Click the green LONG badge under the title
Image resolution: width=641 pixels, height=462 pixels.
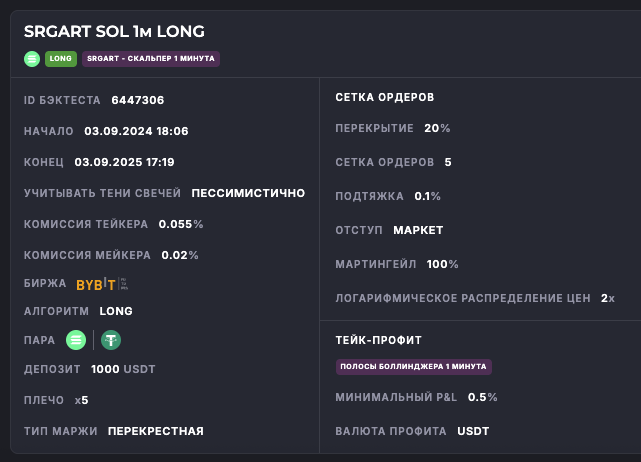click(60, 58)
